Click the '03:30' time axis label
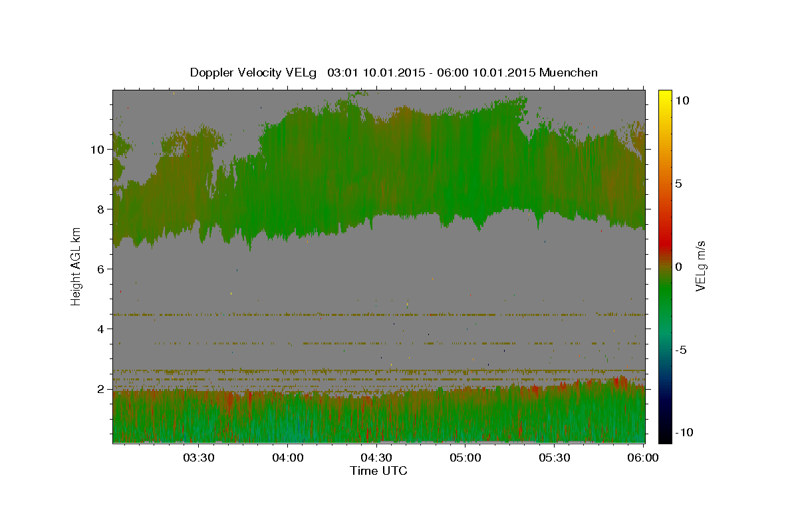The width and height of the screenshot is (798, 532). click(x=199, y=458)
